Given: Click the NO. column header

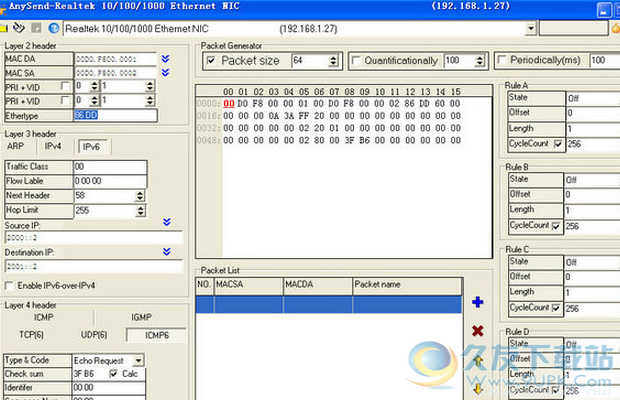Looking at the screenshot, I should 204,285.
